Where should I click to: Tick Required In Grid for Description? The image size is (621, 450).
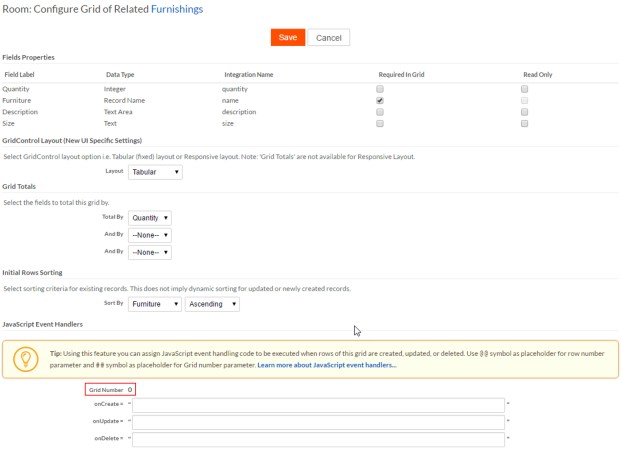click(379, 113)
